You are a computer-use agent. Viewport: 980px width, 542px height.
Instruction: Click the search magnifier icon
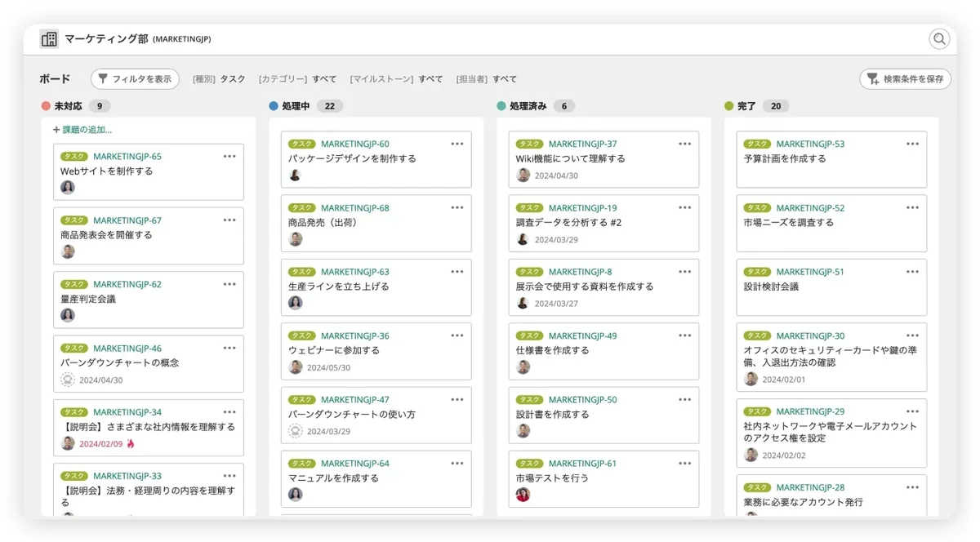(x=939, y=38)
